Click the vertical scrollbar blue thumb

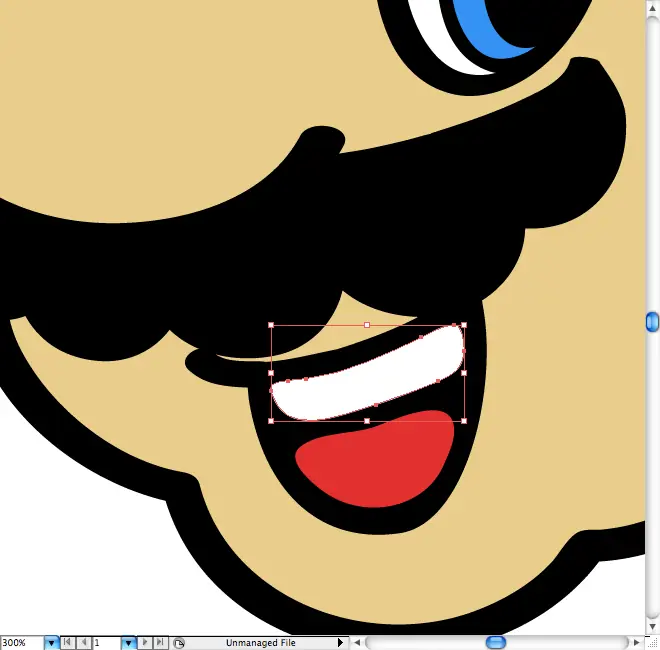(652, 322)
